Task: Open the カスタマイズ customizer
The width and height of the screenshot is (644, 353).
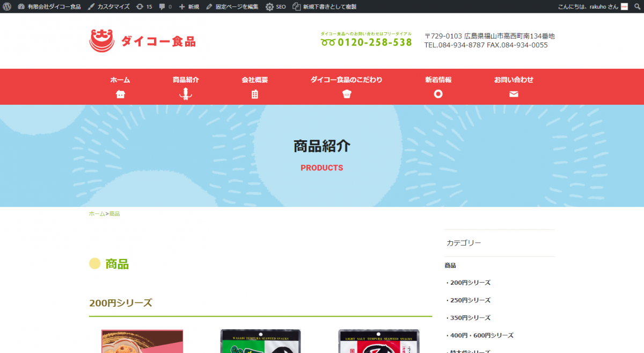Action: click(x=108, y=6)
